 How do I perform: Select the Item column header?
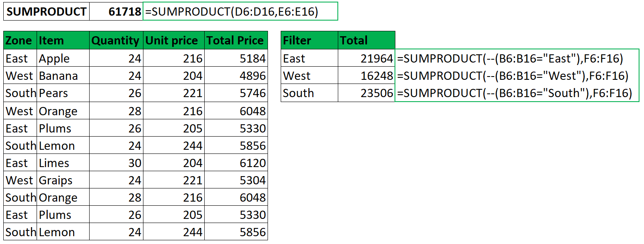(63, 40)
